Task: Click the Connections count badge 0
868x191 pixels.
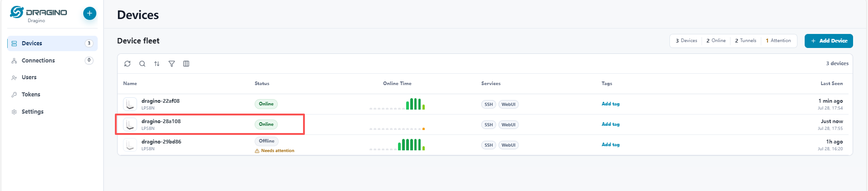Action: (x=89, y=60)
